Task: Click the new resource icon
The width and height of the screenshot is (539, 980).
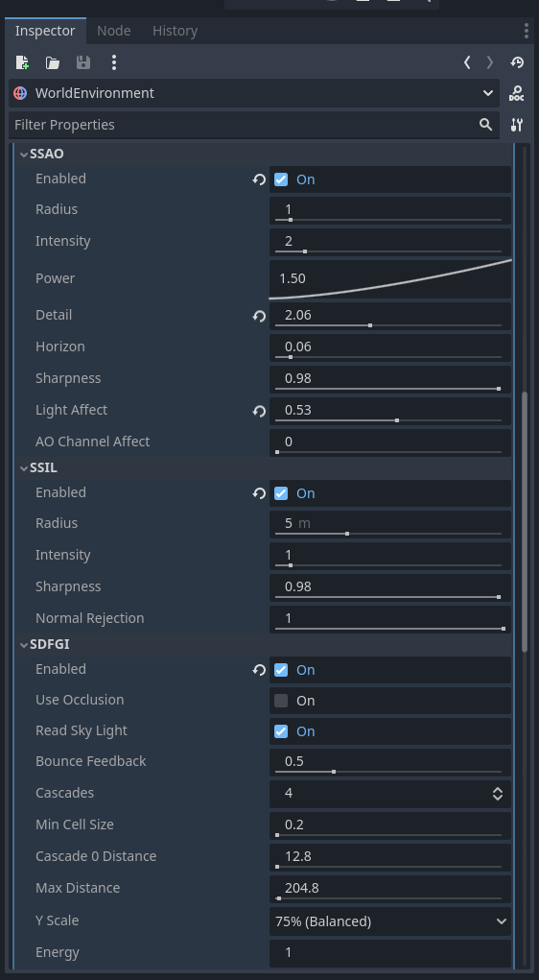Action: (x=22, y=61)
